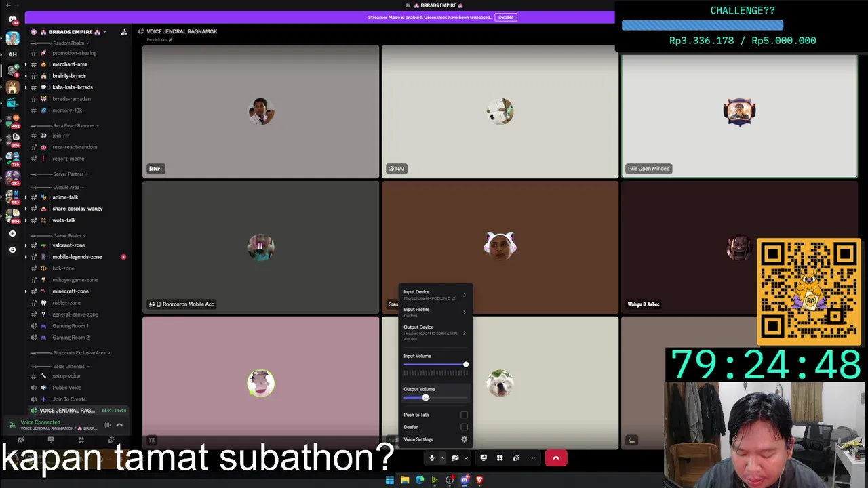868x488 pixels.
Task: Open Voice Settings menu entry
Action: click(x=435, y=439)
